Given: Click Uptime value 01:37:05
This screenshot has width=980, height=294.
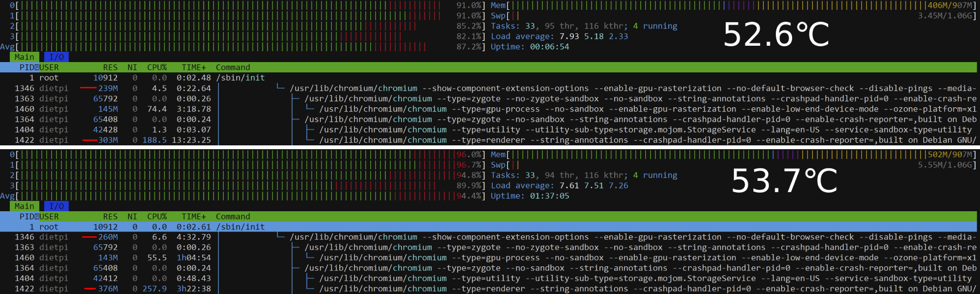Looking at the screenshot, I should point(549,196).
